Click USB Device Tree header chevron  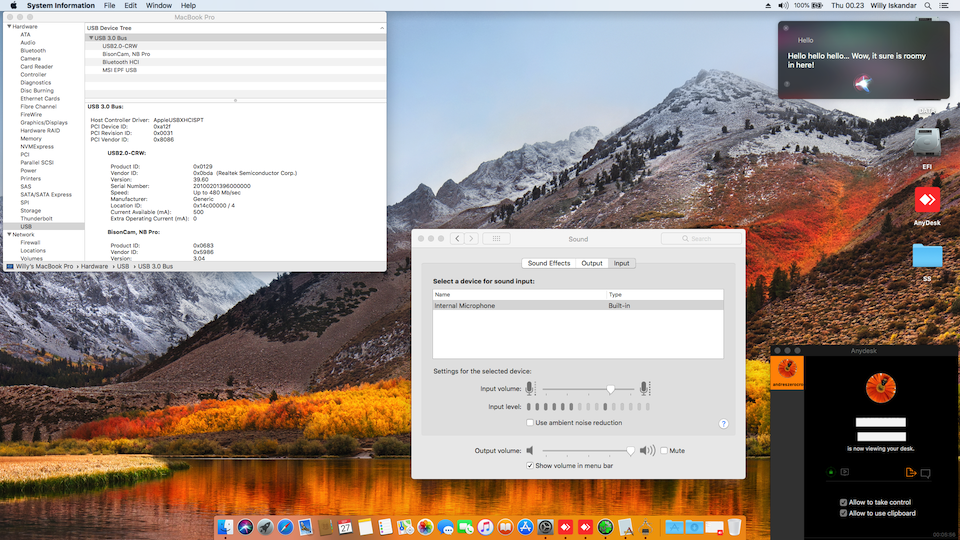(x=381, y=28)
